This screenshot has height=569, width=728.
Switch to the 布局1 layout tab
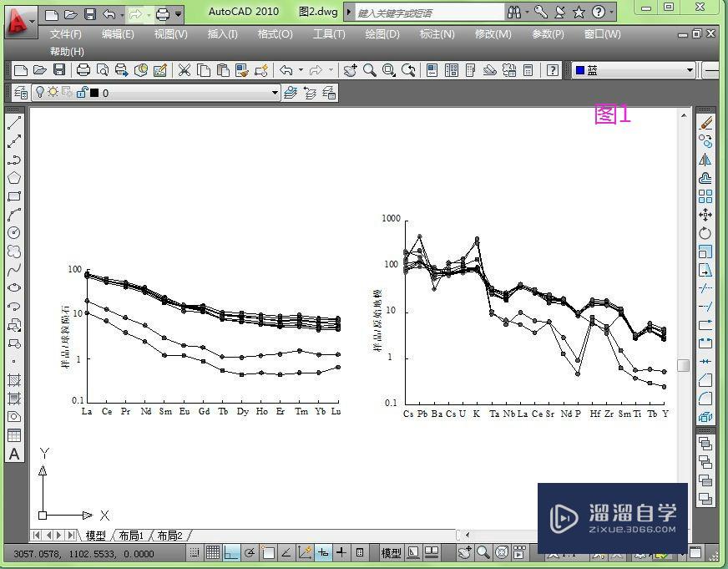coord(131,536)
